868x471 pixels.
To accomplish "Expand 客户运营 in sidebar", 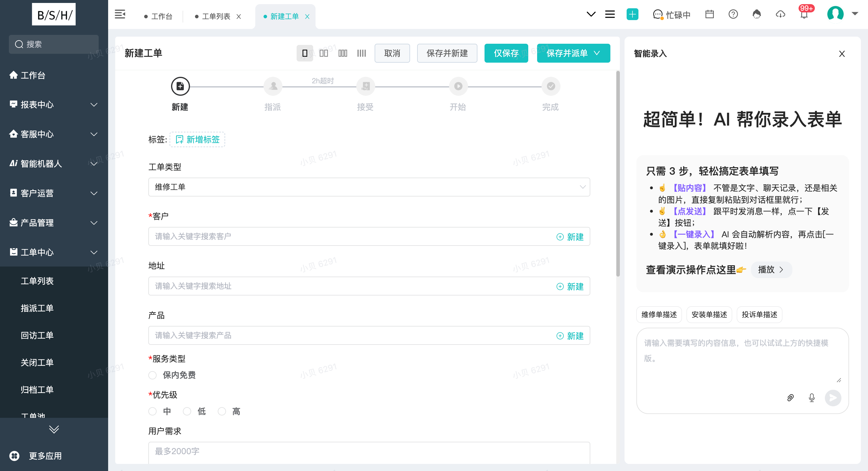I will pos(54,193).
